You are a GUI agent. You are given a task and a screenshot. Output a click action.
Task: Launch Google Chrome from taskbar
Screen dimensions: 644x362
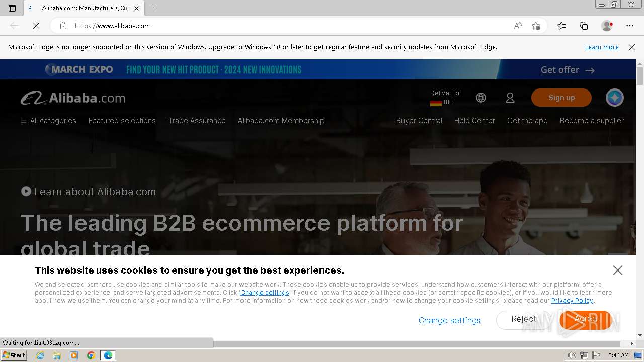tap(91, 355)
